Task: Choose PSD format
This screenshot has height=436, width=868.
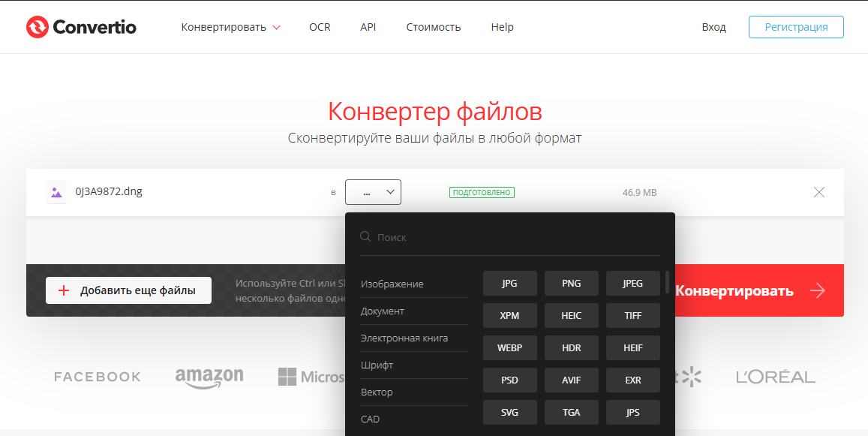Action: click(510, 380)
